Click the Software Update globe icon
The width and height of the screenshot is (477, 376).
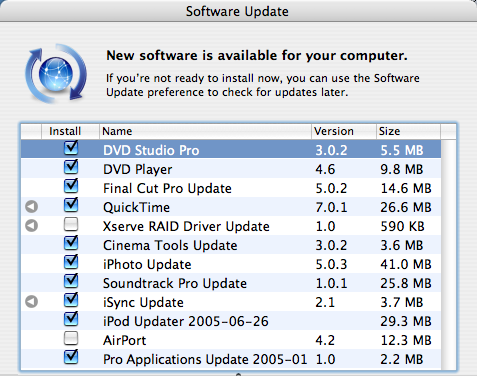coord(56,73)
